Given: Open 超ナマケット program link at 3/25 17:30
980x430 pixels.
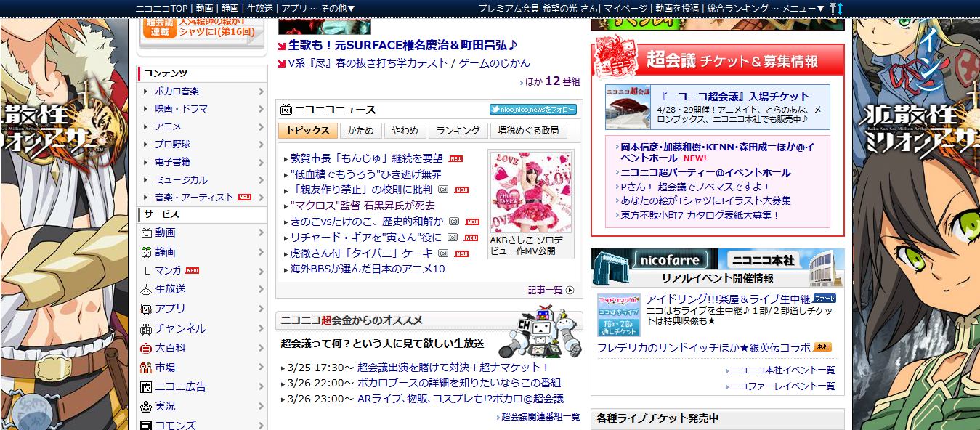Looking at the screenshot, I should (x=454, y=368).
